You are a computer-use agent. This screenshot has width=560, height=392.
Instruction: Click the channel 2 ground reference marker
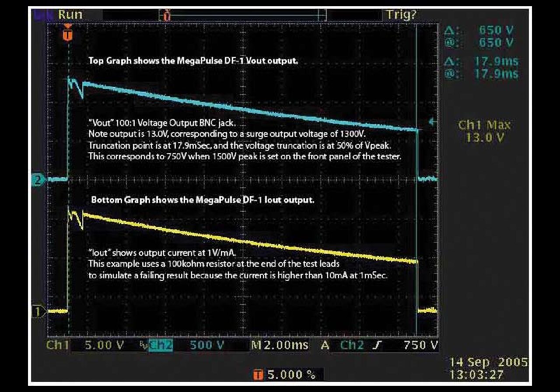pyautogui.click(x=38, y=179)
